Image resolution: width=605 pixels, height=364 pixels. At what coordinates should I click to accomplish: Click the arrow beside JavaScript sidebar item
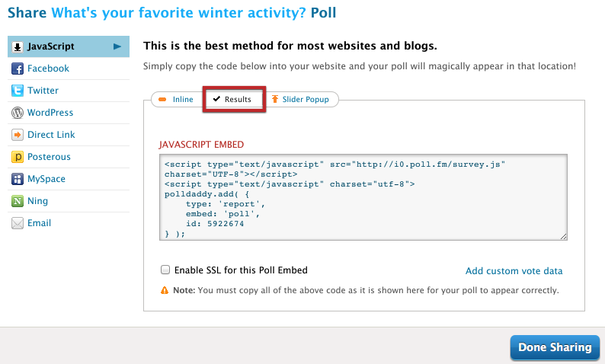[x=117, y=46]
